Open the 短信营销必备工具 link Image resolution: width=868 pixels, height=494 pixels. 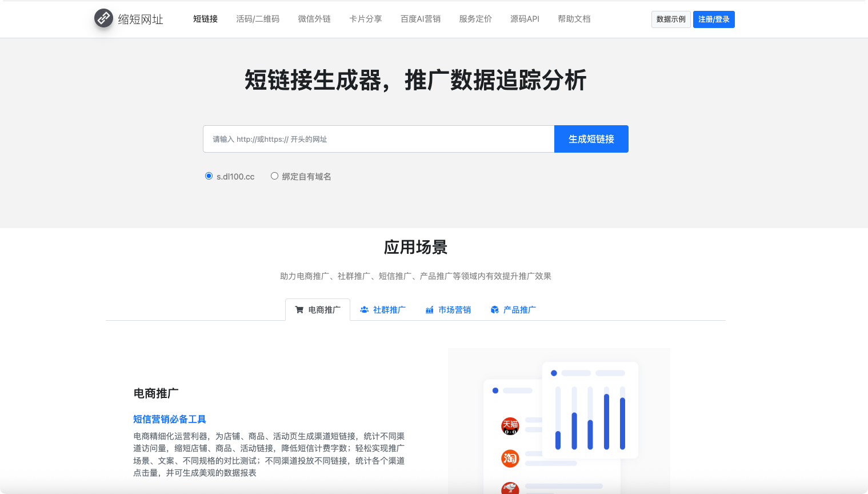click(x=170, y=419)
